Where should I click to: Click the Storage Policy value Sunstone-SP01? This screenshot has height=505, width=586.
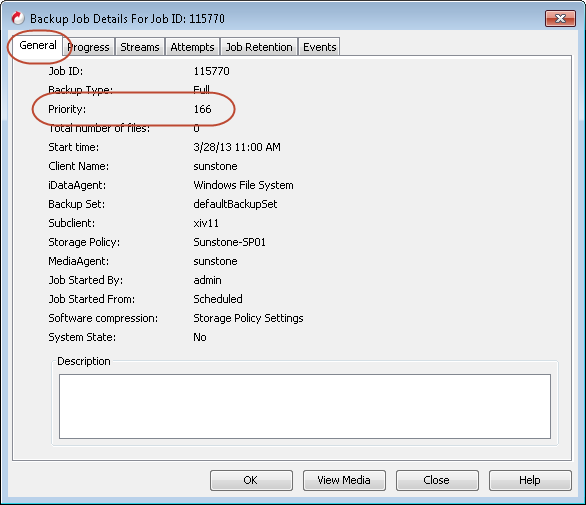229,242
